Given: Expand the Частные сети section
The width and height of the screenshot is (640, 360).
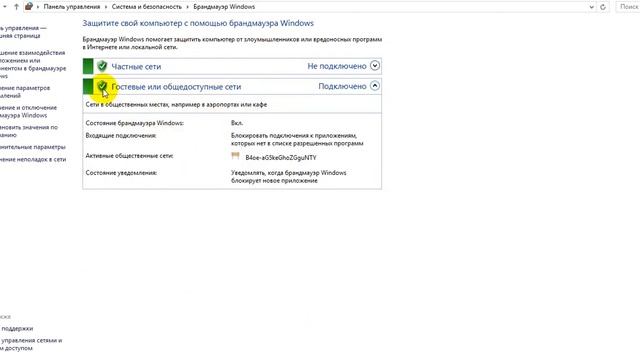Looking at the screenshot, I should [375, 66].
